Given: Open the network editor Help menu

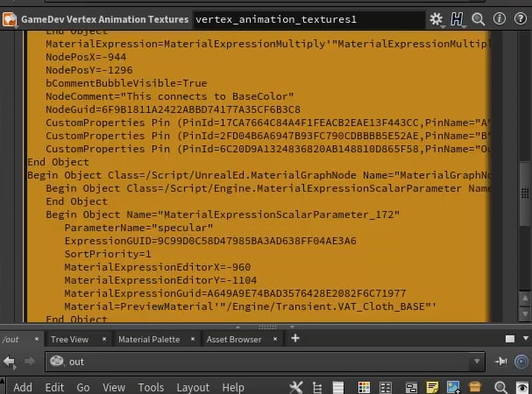Looking at the screenshot, I should click(233, 387).
